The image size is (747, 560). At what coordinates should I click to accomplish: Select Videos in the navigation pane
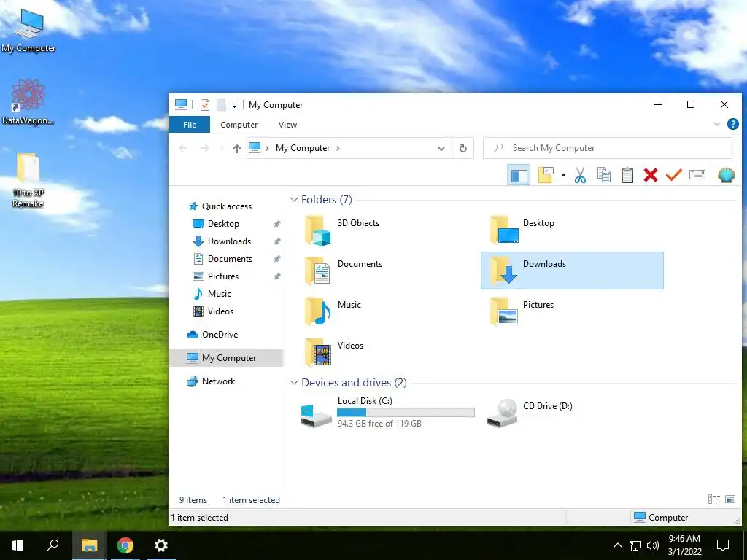(220, 311)
